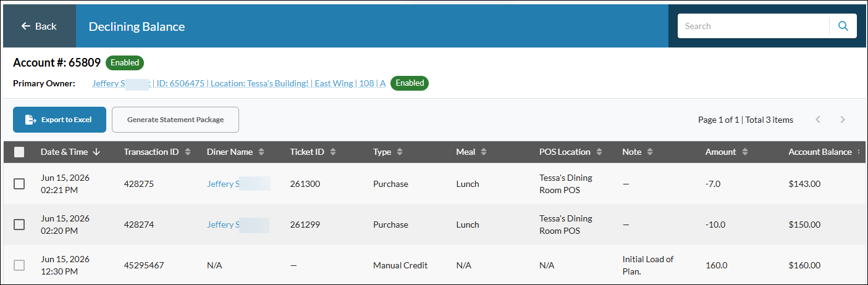Sort by Account Balance column
This screenshot has height=285, width=868.
[x=825, y=152]
